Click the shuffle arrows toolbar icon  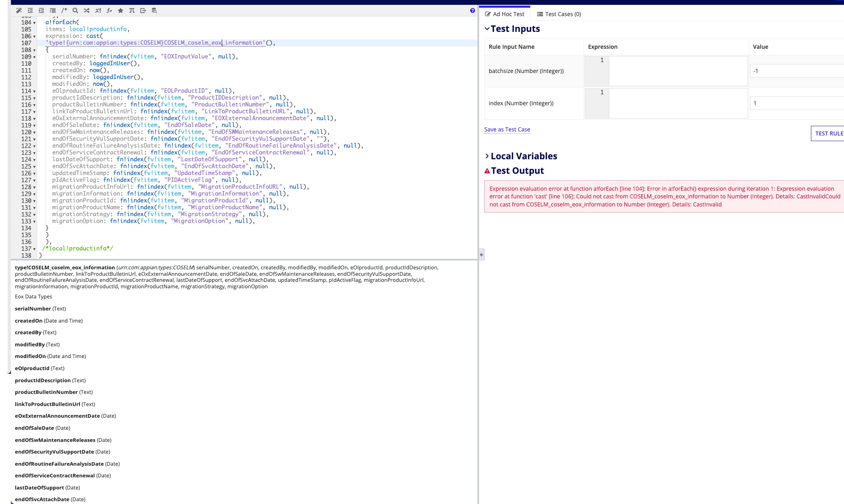[86, 10]
